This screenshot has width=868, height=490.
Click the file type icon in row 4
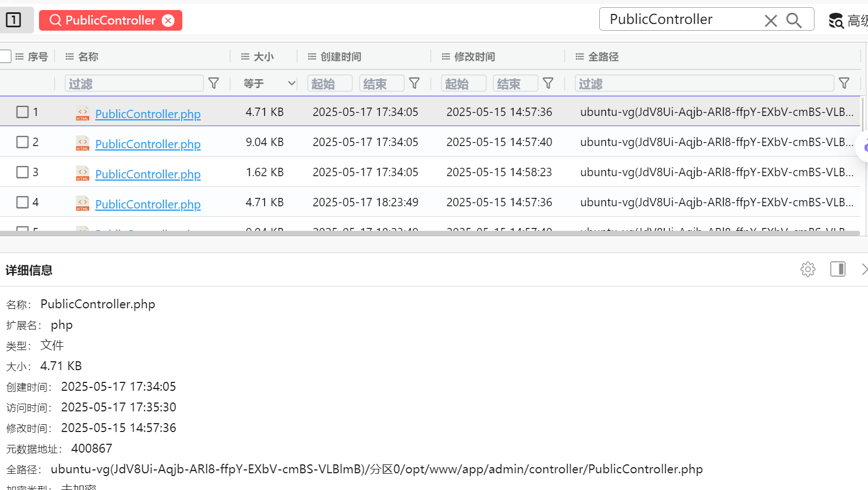83,203
